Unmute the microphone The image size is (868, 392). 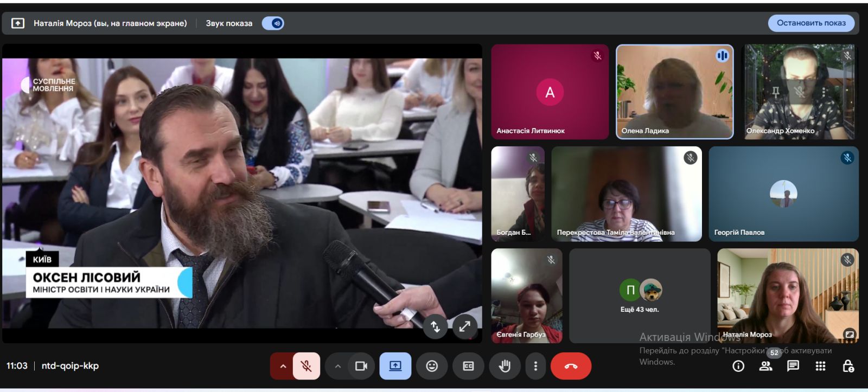click(307, 366)
